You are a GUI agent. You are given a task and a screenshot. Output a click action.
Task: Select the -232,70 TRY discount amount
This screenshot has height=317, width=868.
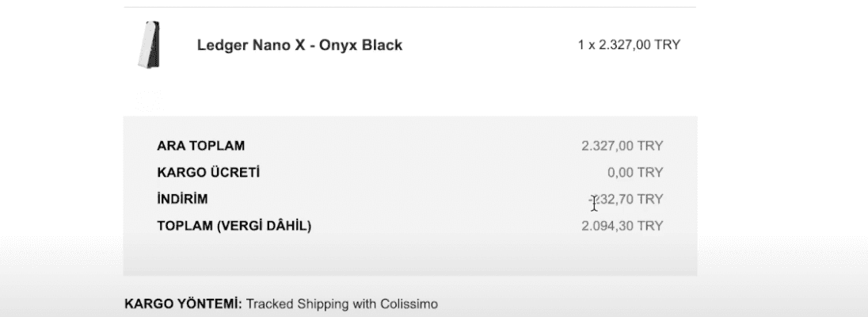pyautogui.click(x=626, y=200)
